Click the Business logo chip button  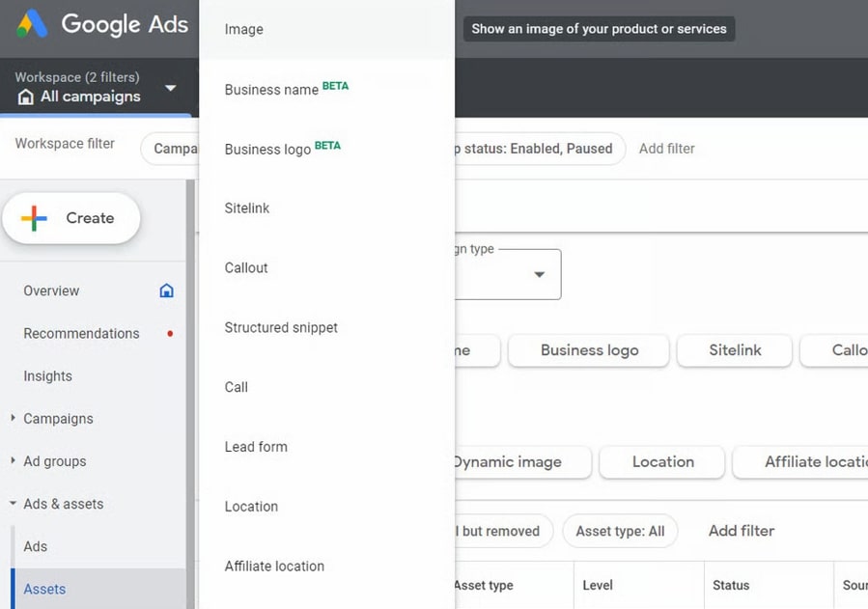click(589, 350)
